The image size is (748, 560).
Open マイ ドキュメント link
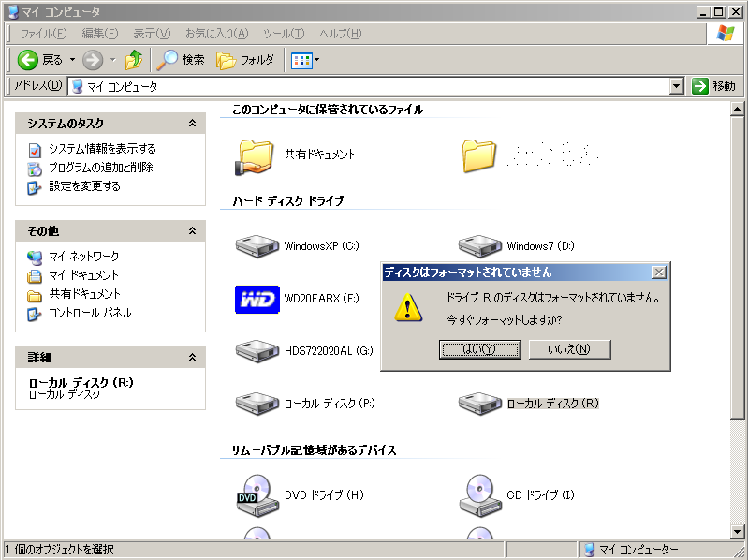(x=83, y=275)
